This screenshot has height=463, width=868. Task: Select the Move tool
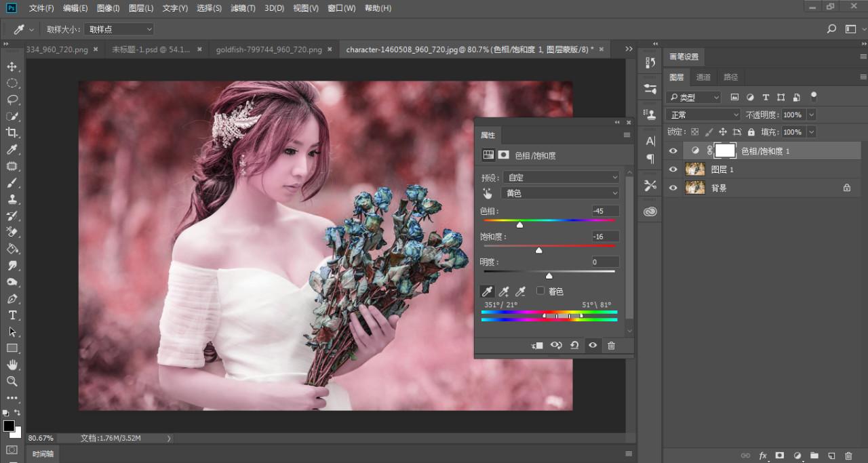pos(12,66)
